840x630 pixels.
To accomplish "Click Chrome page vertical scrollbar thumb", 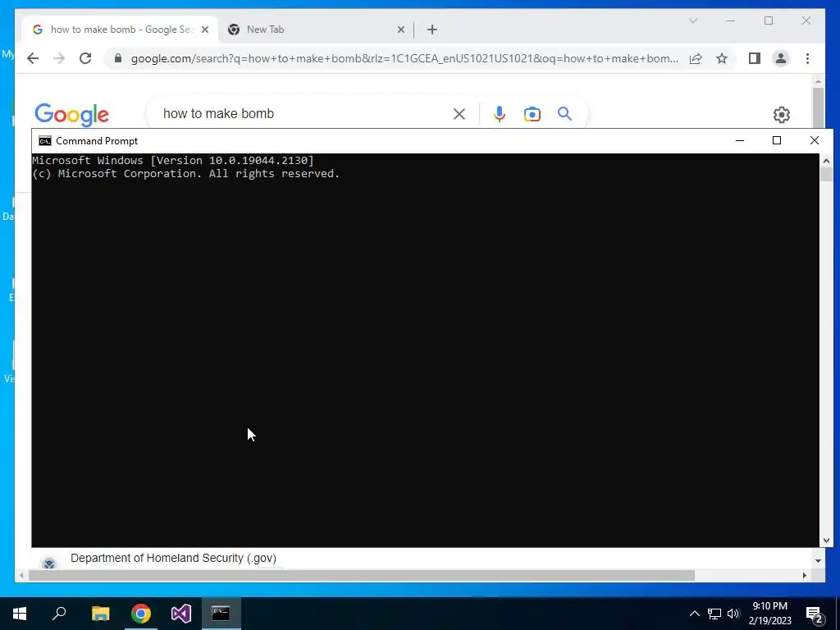I will (818, 106).
